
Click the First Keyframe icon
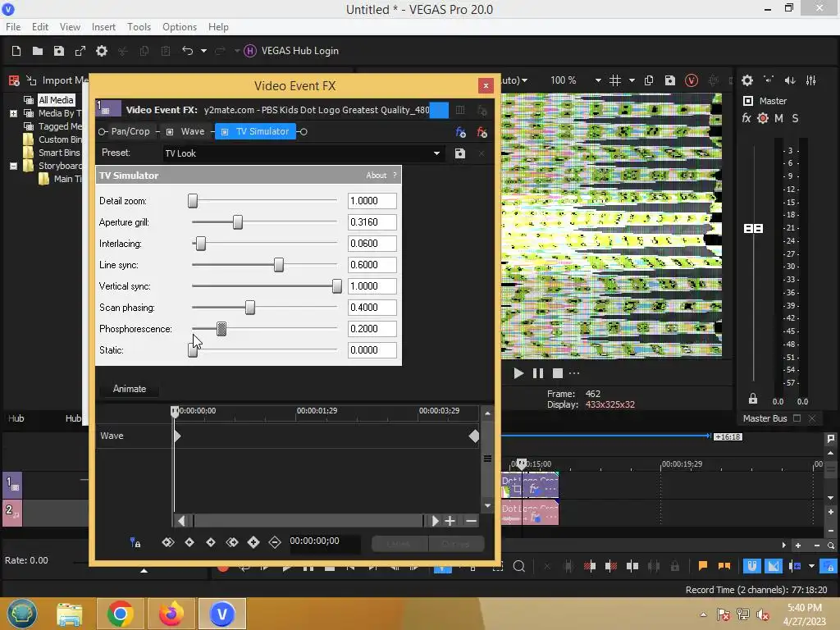pyautogui.click(x=167, y=542)
